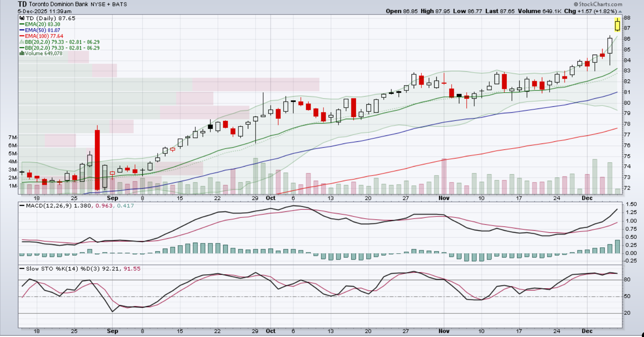Image resolution: width=644 pixels, height=337 pixels.
Task: Click the 77 price axis label
Action: (627, 135)
